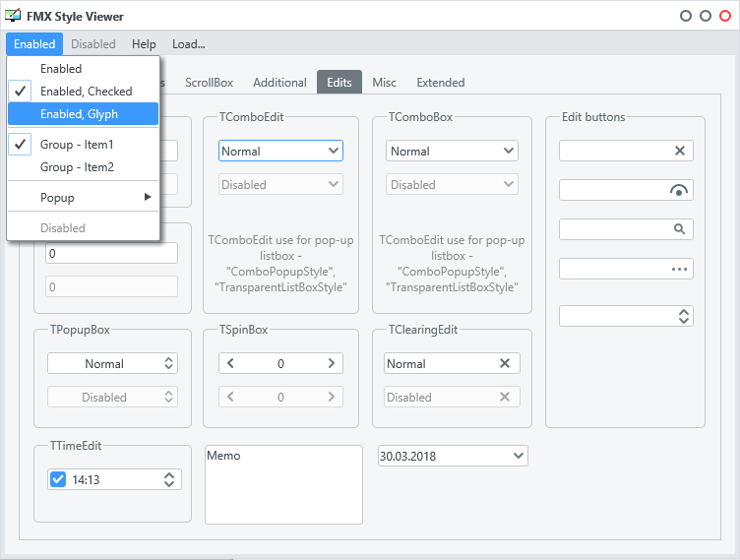Click the spin arrows in last Edit buttons field

(x=683, y=316)
